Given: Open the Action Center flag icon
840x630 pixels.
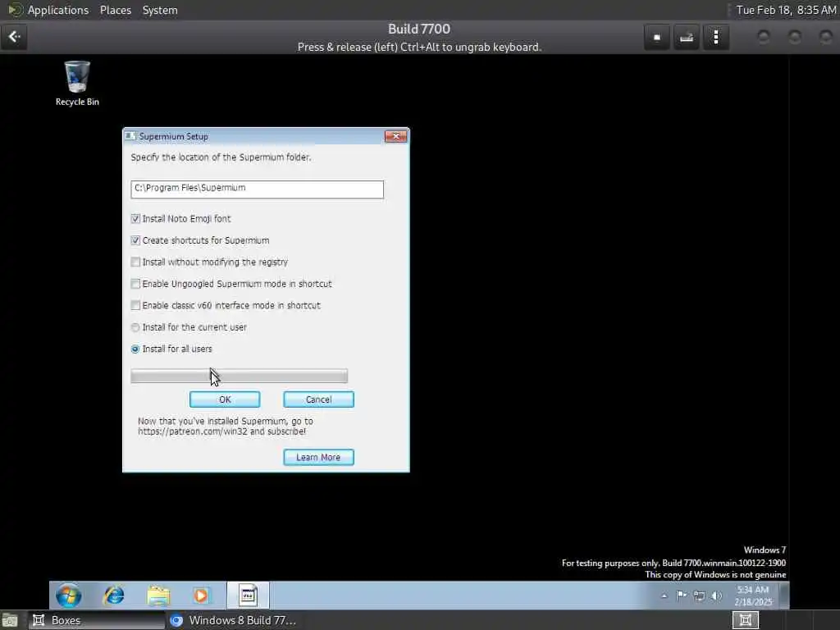Looking at the screenshot, I should [x=682, y=596].
